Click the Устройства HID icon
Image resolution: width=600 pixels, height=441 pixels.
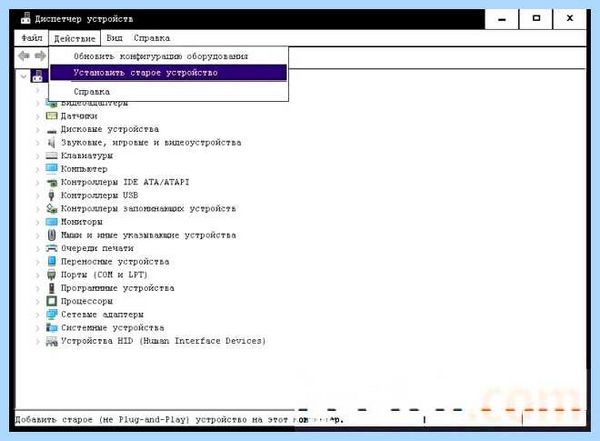[x=51, y=341]
